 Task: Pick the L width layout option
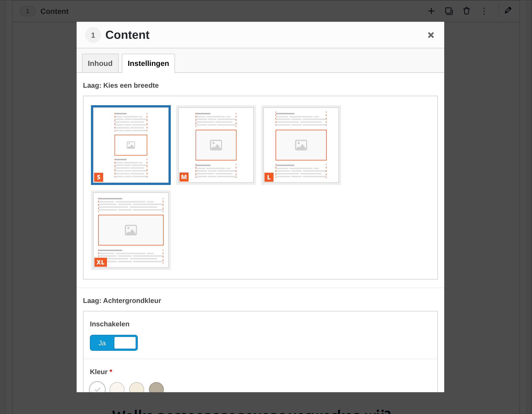(x=301, y=145)
